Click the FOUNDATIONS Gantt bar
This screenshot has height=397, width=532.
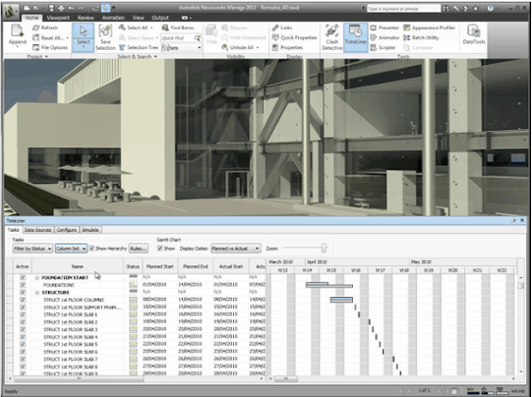329,285
